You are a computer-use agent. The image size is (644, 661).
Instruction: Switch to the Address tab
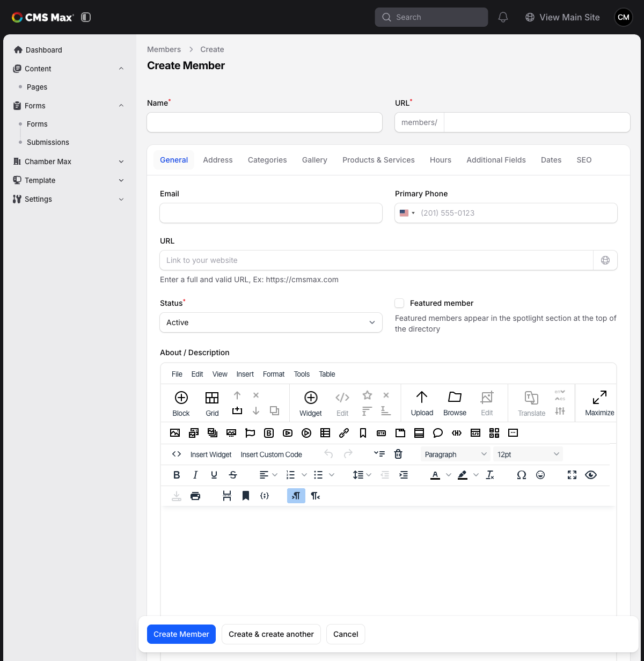(x=218, y=160)
